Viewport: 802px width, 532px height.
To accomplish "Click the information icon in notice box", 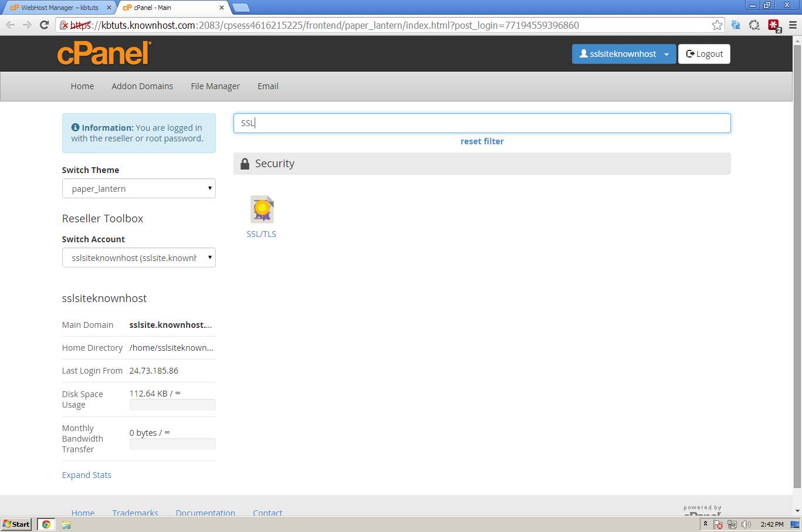I will coord(75,127).
